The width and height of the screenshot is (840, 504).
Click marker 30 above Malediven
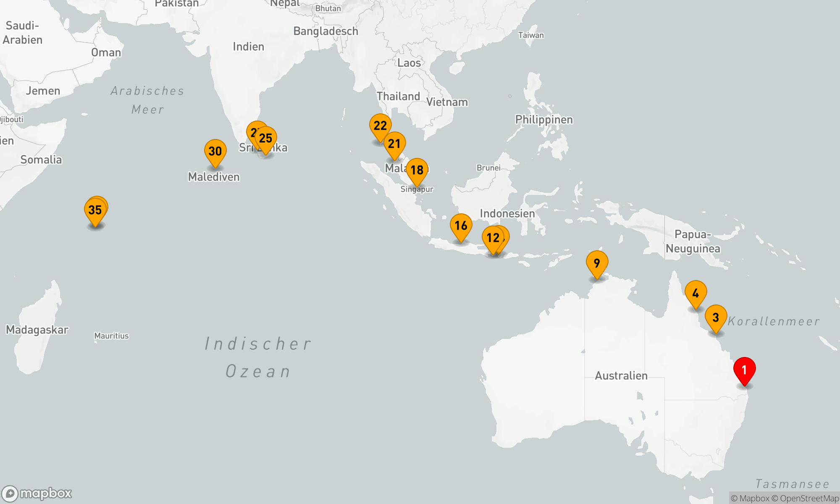tap(215, 151)
